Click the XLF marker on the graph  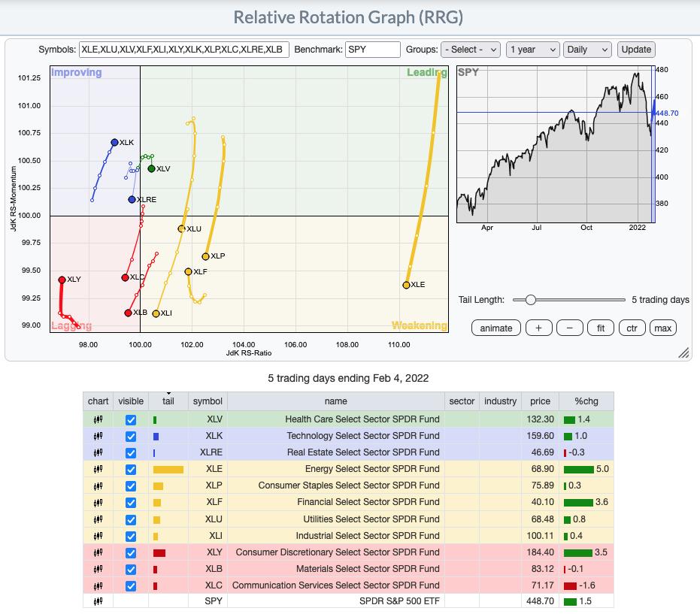click(x=189, y=272)
